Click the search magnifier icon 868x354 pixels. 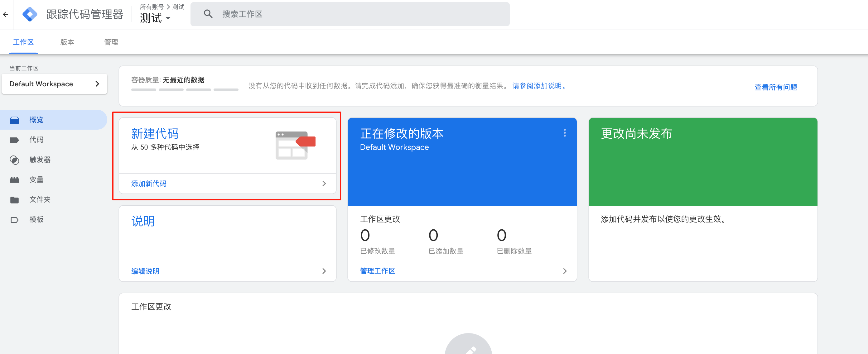click(208, 13)
